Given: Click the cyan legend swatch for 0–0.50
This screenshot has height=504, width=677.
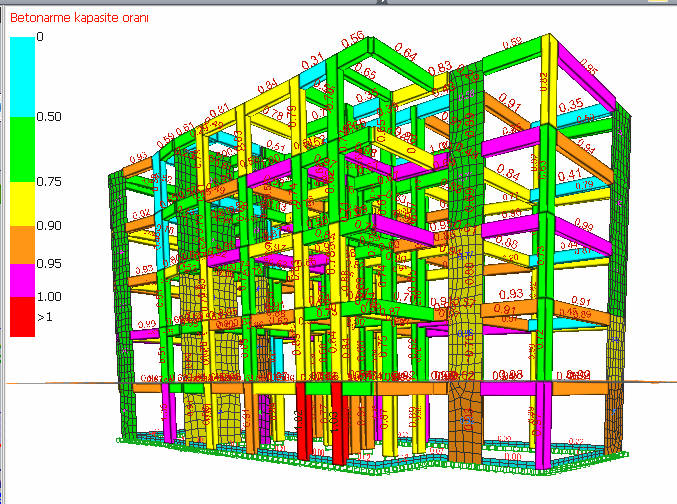Looking at the screenshot, I should [x=22, y=78].
